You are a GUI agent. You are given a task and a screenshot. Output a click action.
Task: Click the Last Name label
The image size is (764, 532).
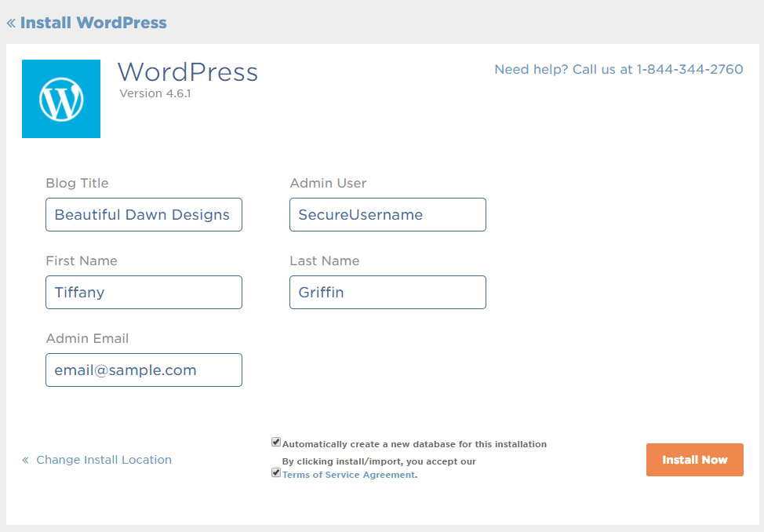point(325,261)
